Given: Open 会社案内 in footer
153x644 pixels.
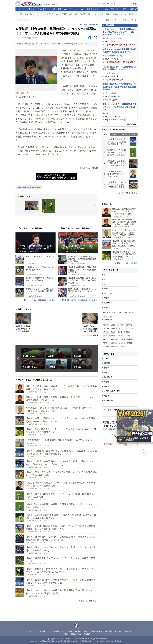Looking at the screenshot, I should coord(87,634).
